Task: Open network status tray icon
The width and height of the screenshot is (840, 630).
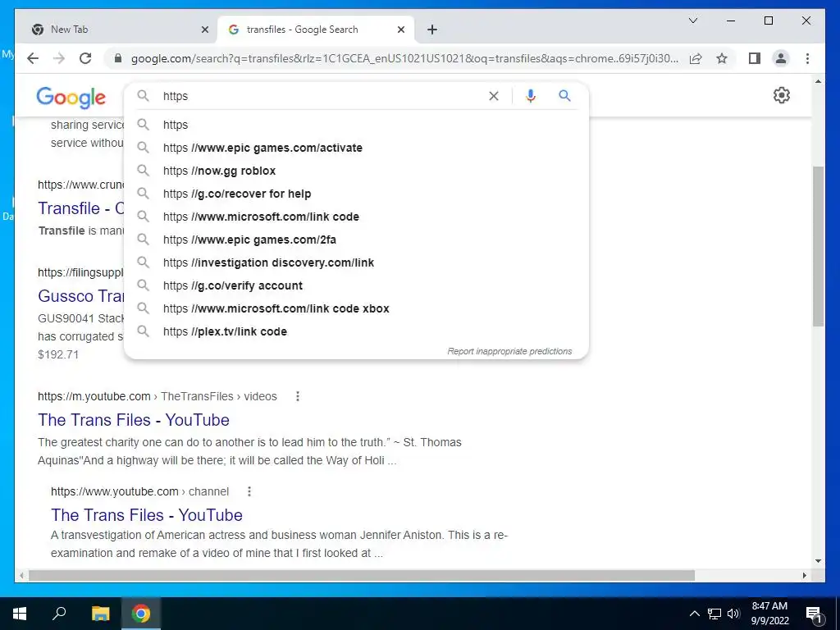Action: pyautogui.click(x=714, y=614)
